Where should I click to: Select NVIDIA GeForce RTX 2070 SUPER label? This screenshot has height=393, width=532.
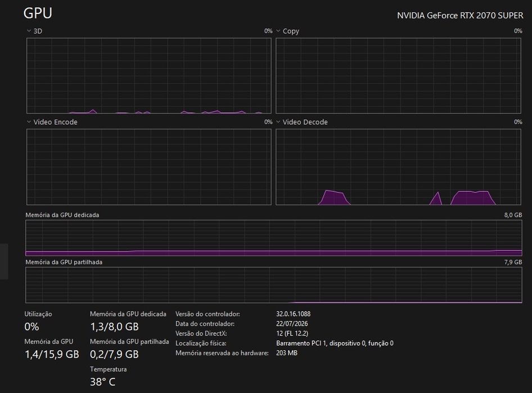coord(460,16)
